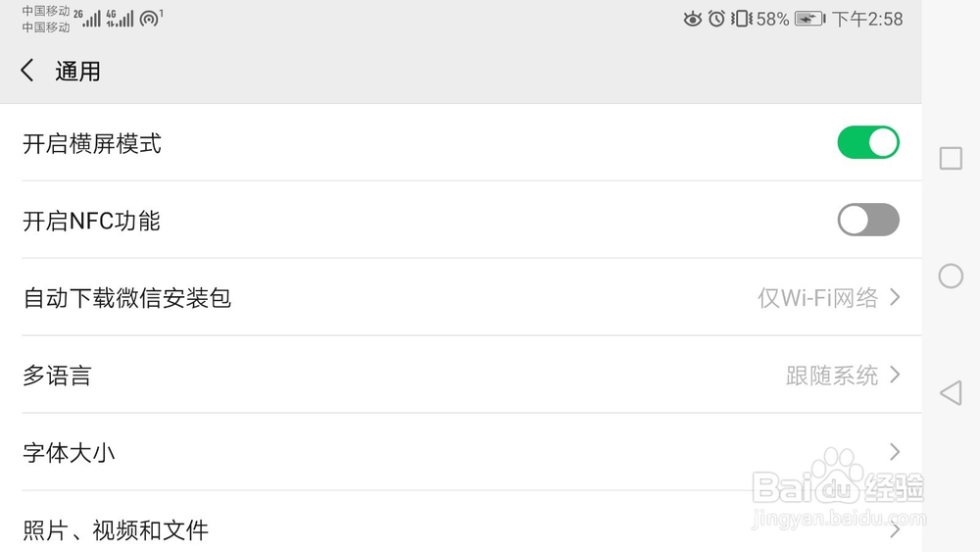The width and height of the screenshot is (980, 552).
Task: Open the 多语言 settings entry
Action: 57,375
